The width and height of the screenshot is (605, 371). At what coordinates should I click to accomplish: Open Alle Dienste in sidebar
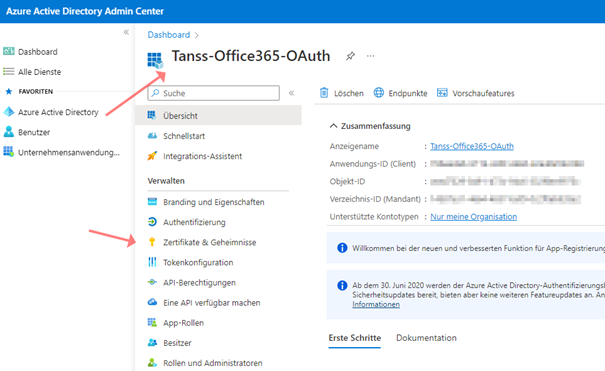tap(39, 72)
